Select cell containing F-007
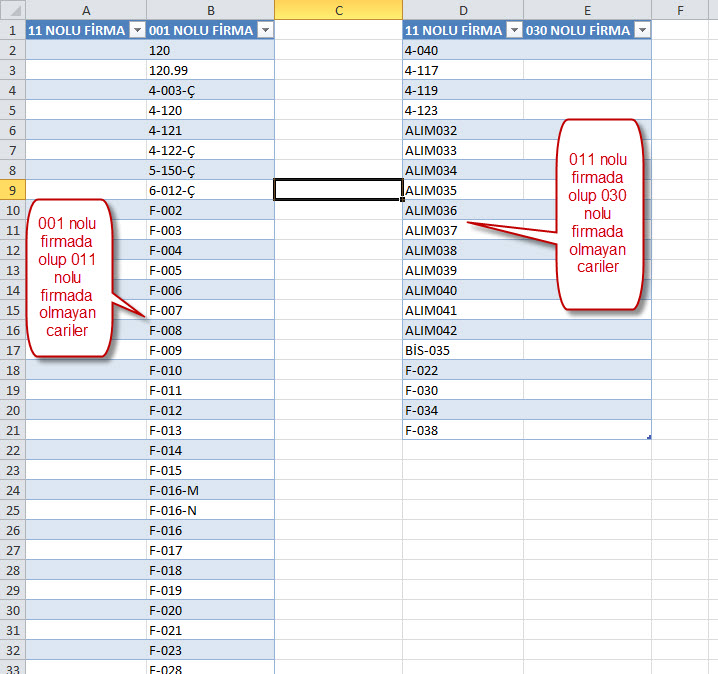718x674 pixels. coord(211,310)
